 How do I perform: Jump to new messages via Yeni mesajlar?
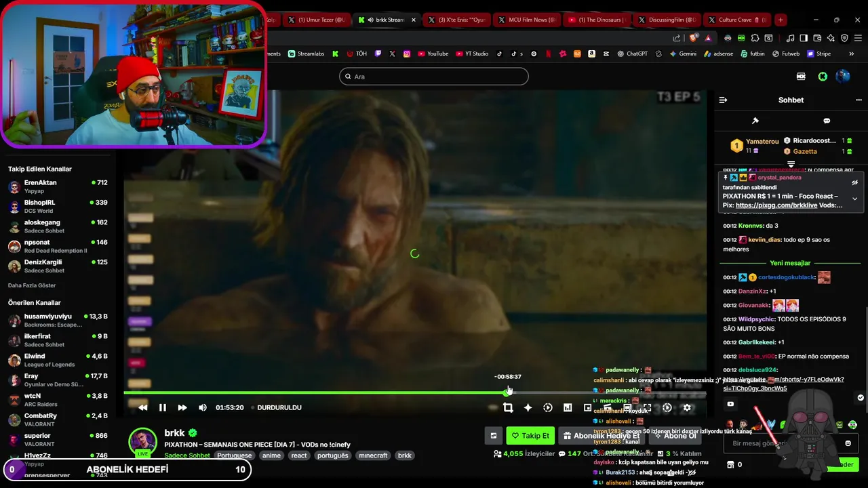(x=791, y=263)
